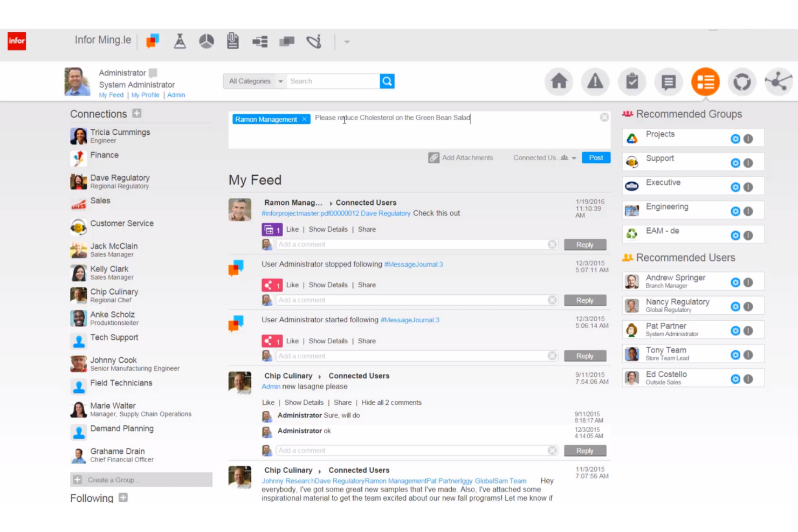This screenshot has height=532, width=798.
Task: Show info for the Engineering group
Action: (x=748, y=211)
